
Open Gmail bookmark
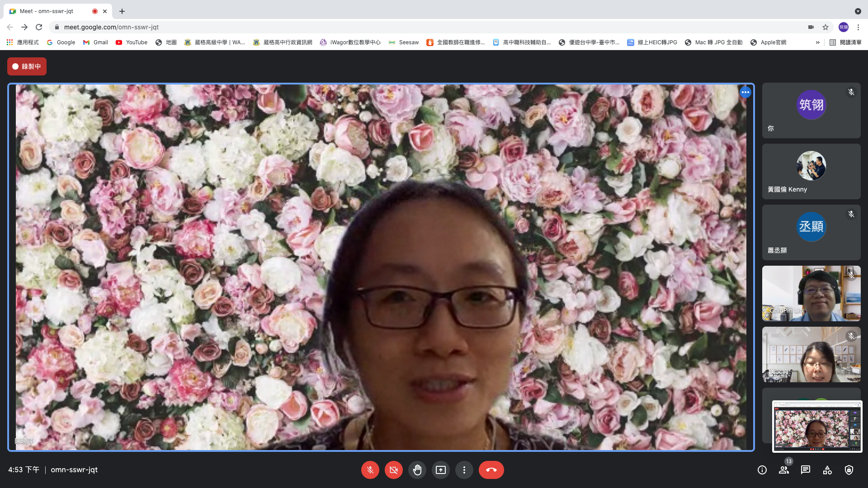coord(95,42)
